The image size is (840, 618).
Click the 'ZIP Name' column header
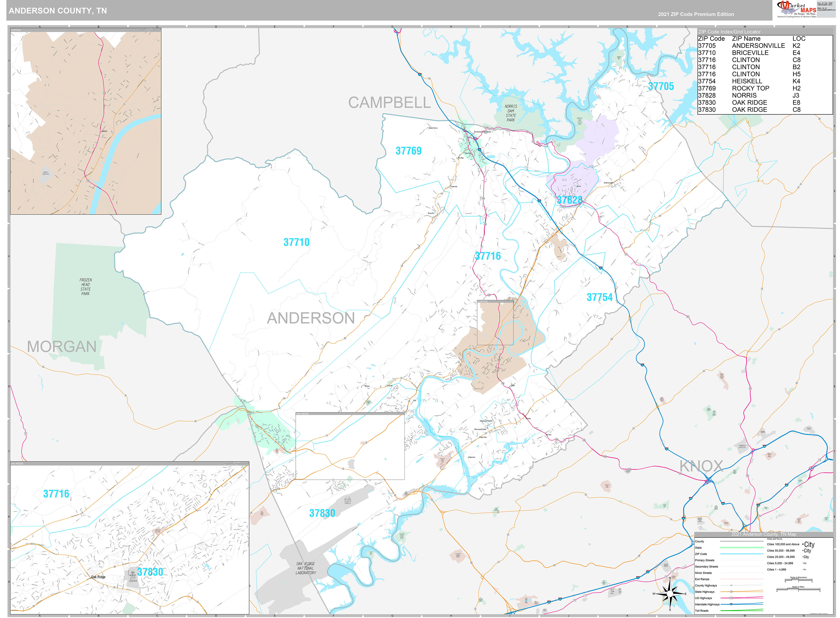746,39
